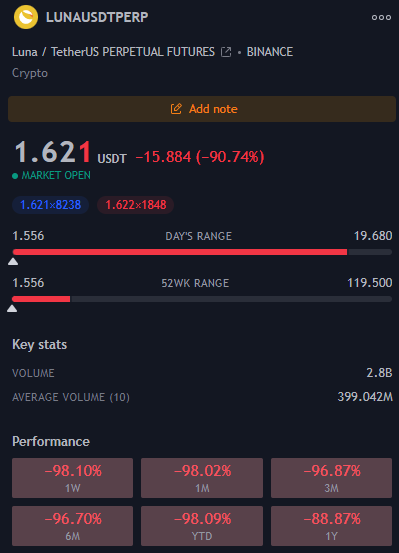Click the Key stats heading

(x=40, y=345)
